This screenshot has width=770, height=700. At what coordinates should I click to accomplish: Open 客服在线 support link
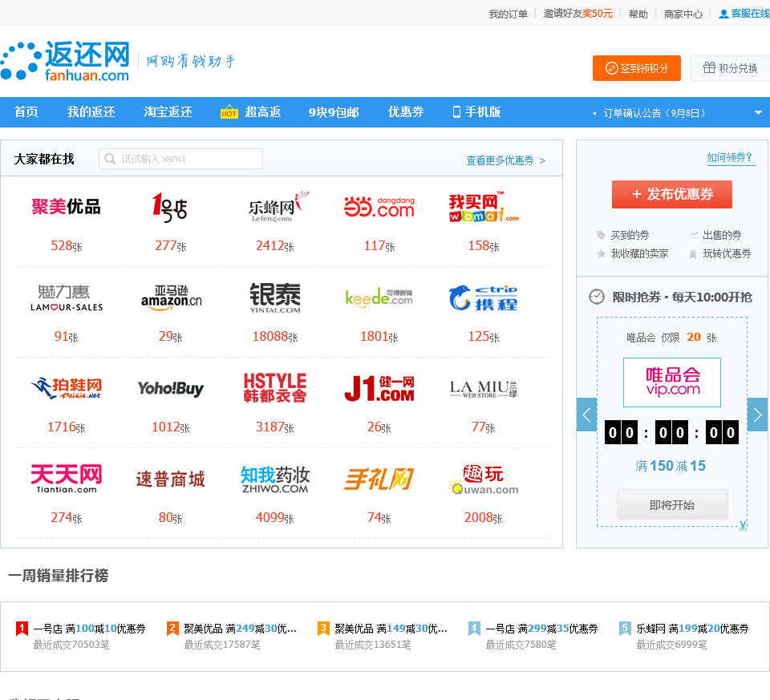click(744, 14)
